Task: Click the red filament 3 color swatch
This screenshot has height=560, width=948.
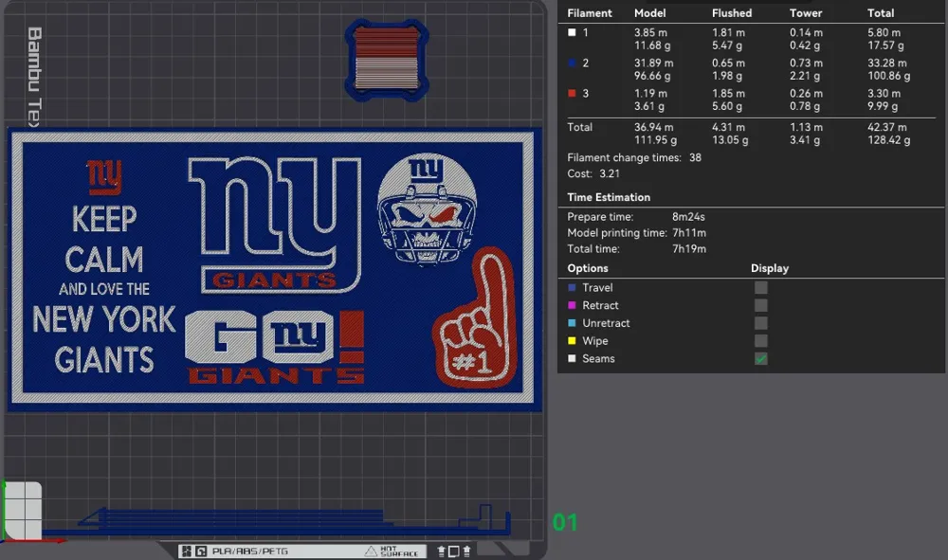Action: 572,93
